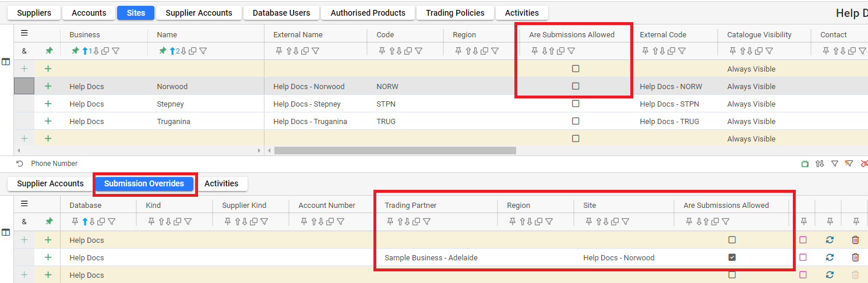Refresh the Sample Business - Adelaide override row
The width and height of the screenshot is (868, 283).
point(830,257)
